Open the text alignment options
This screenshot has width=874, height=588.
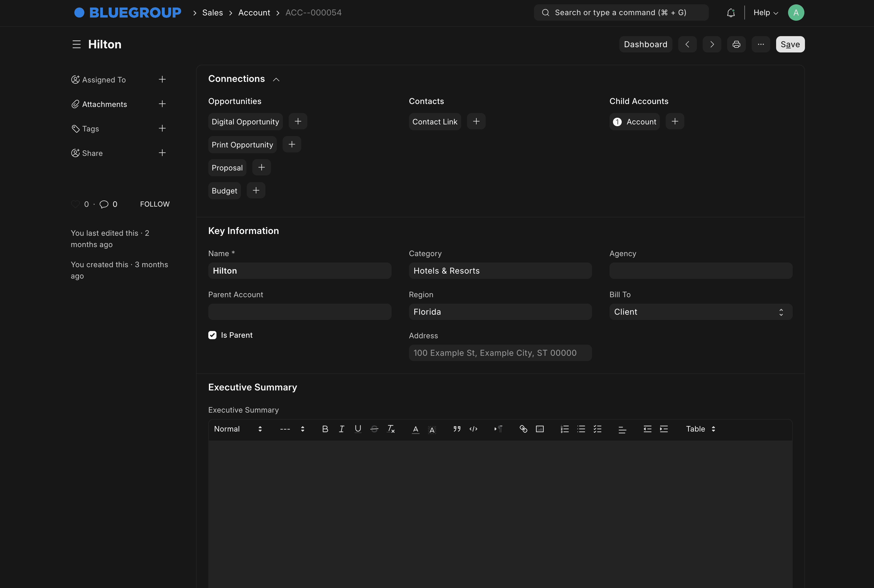click(x=622, y=429)
